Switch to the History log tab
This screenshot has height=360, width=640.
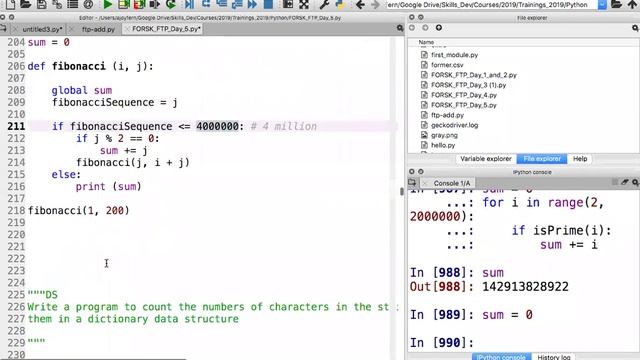tap(553, 357)
